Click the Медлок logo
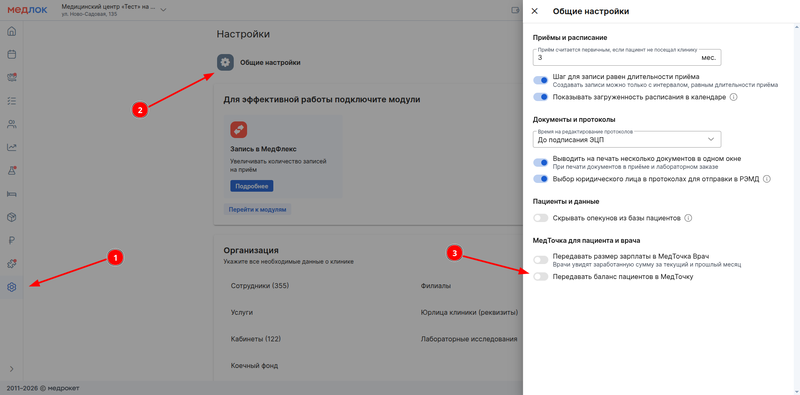Viewport: 800px width, 395px height. 27,10
